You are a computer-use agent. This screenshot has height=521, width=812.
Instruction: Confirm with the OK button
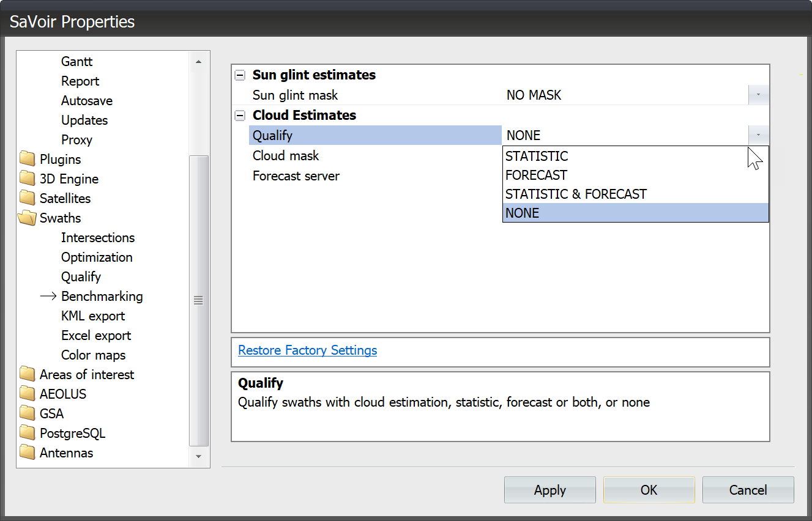pyautogui.click(x=649, y=490)
